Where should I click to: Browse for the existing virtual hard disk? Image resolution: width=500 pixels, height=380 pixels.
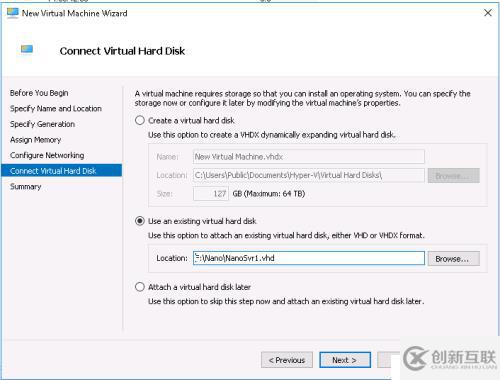pos(453,258)
